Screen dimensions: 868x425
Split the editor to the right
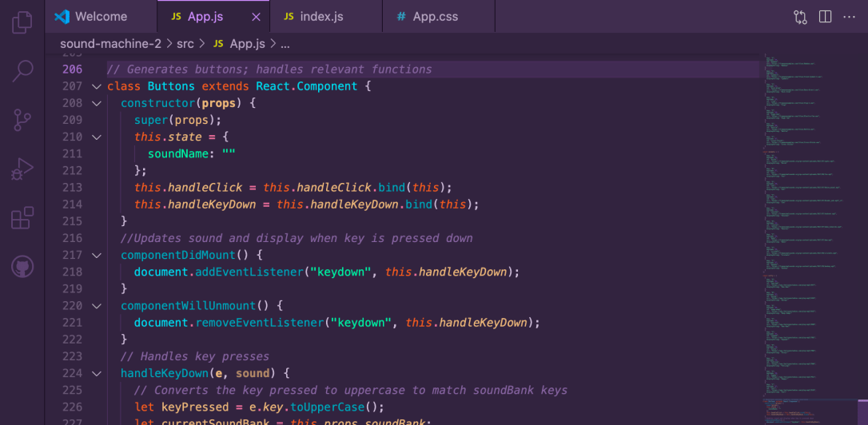coord(825,17)
